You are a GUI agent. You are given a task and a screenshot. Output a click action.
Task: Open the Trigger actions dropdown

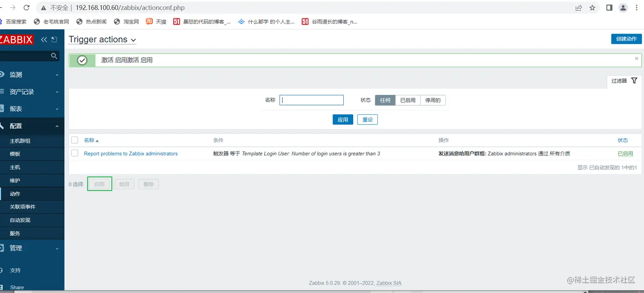coord(102,40)
